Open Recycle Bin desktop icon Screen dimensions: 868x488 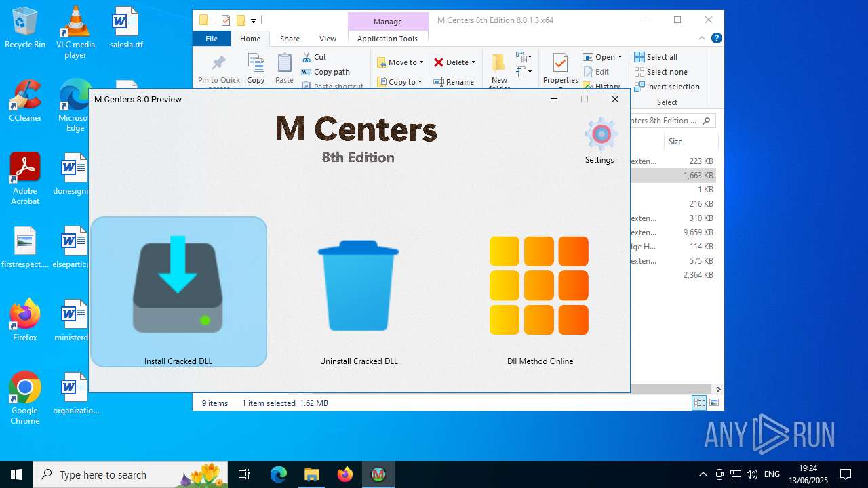[25, 28]
